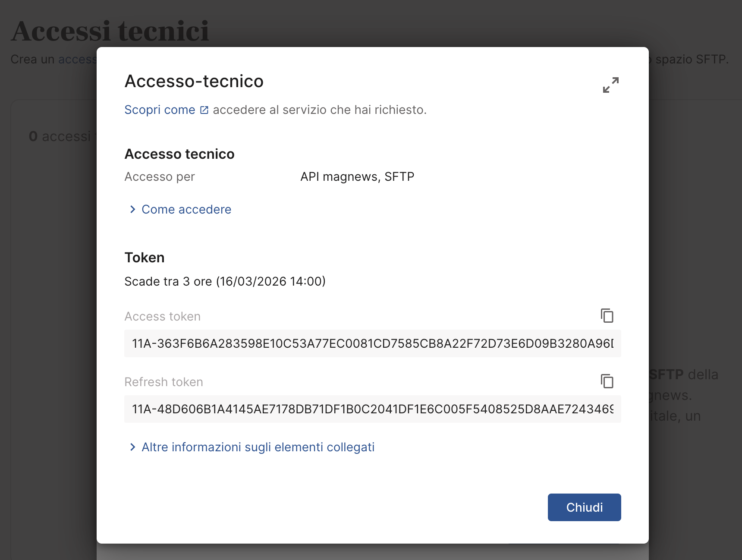Expand the dialog to full screen
This screenshot has width=742, height=560.
coord(610,85)
